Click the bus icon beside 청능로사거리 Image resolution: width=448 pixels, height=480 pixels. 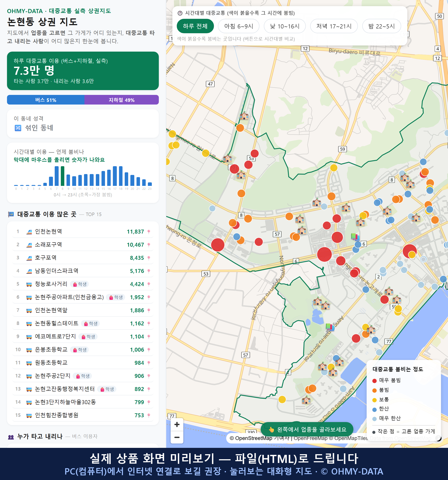[x=29, y=284]
